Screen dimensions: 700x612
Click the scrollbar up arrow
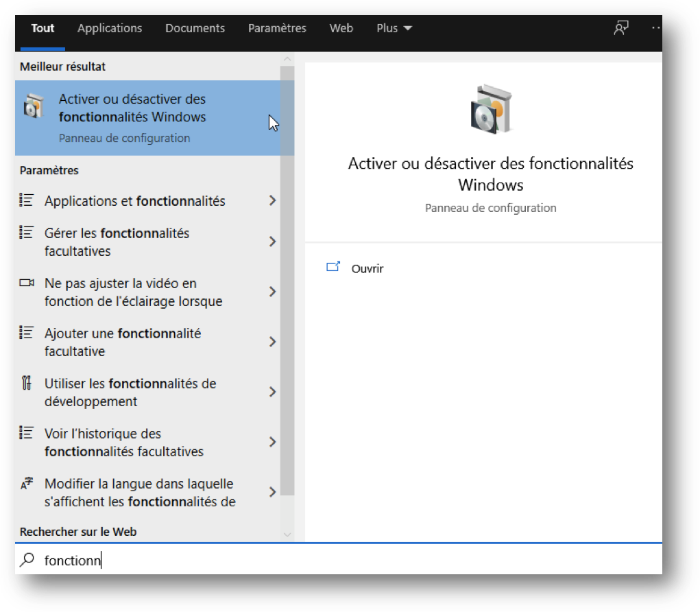[x=287, y=59]
